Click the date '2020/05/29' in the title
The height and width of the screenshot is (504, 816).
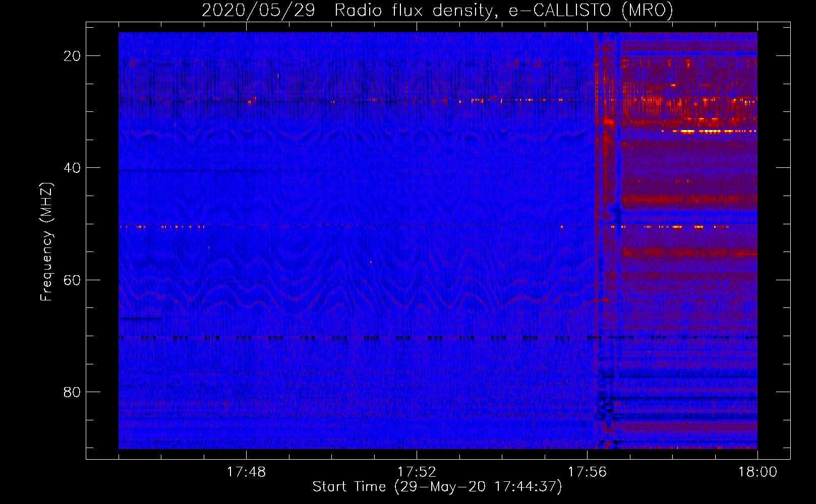pyautogui.click(x=258, y=10)
